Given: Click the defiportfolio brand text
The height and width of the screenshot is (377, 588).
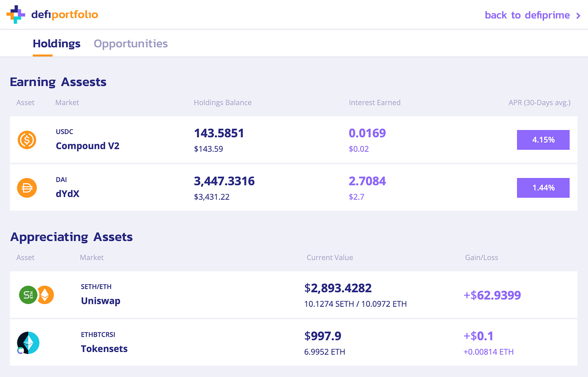Looking at the screenshot, I should [65, 15].
